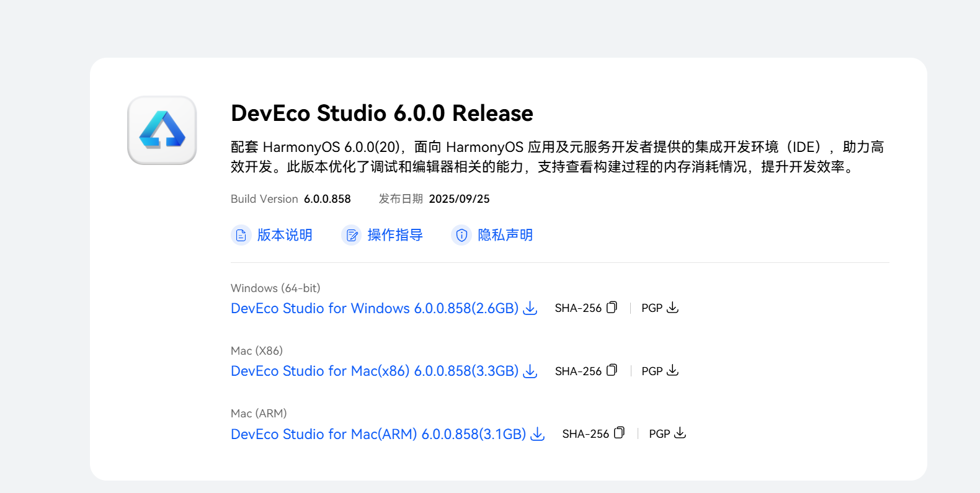
Task: Click the DevEco Studio app logo
Action: [162, 130]
